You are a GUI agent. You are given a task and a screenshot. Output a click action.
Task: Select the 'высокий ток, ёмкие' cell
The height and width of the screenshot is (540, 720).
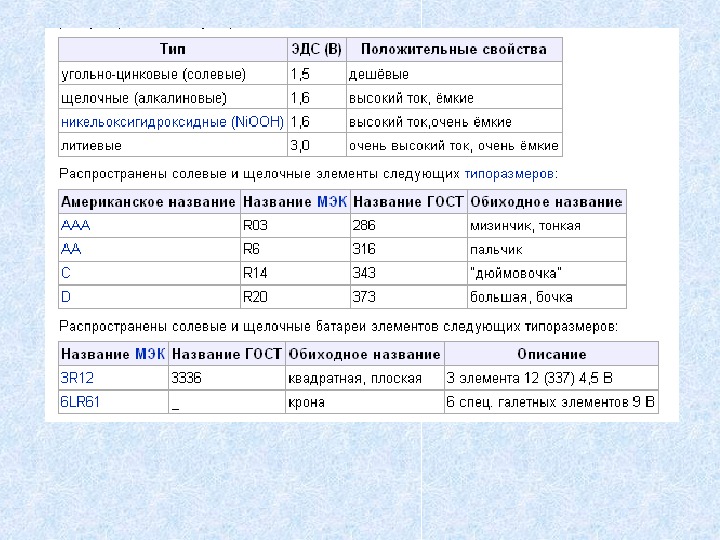point(455,98)
